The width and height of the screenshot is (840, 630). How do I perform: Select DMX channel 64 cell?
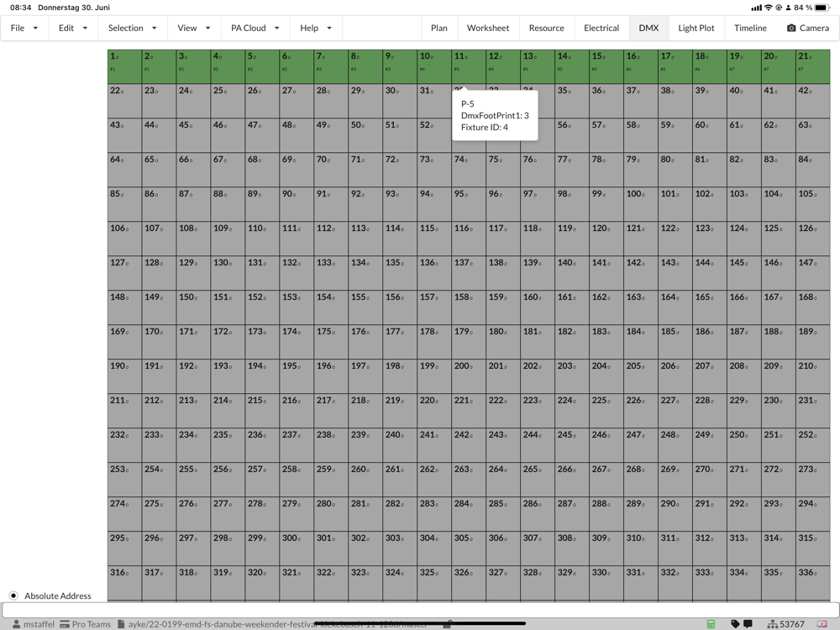pos(124,170)
